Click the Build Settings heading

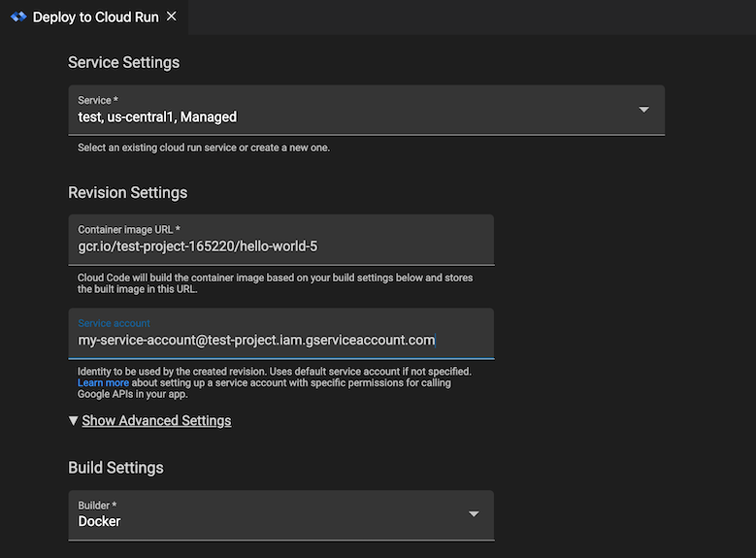click(115, 468)
